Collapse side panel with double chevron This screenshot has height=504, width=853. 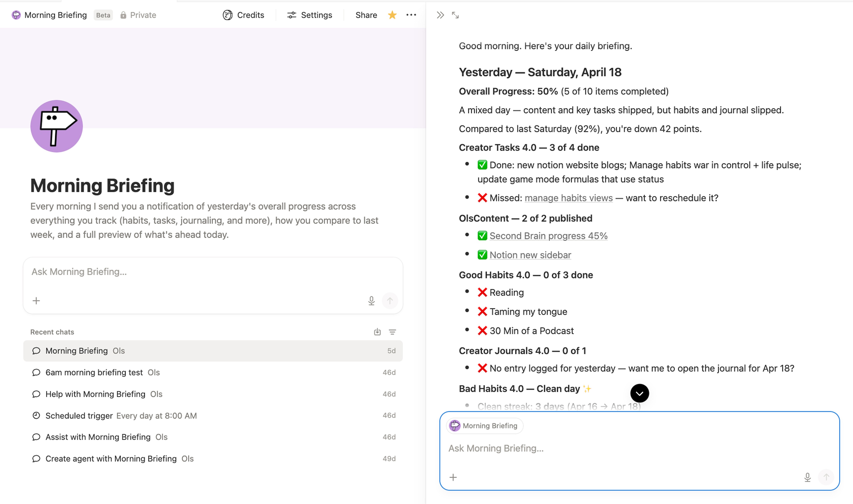pos(440,15)
